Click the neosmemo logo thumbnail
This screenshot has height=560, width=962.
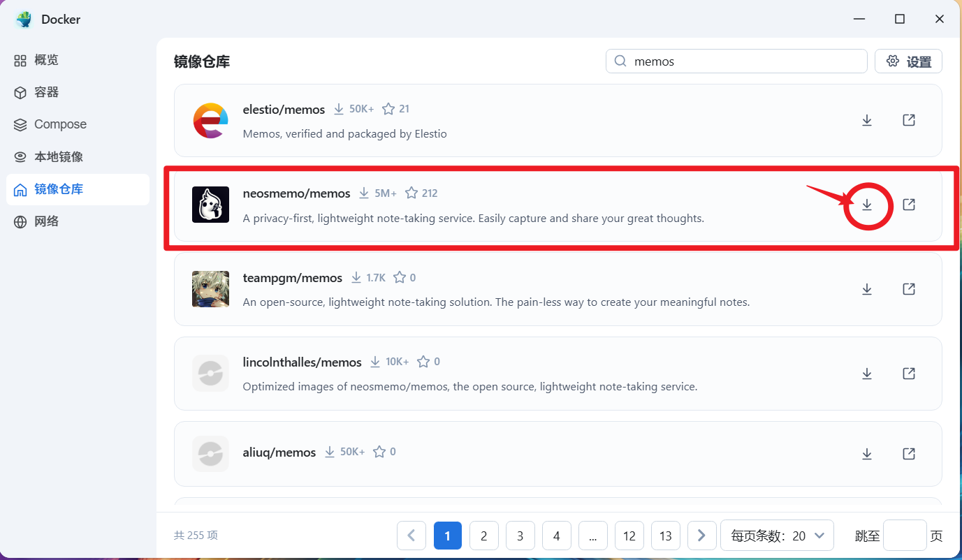tap(210, 205)
